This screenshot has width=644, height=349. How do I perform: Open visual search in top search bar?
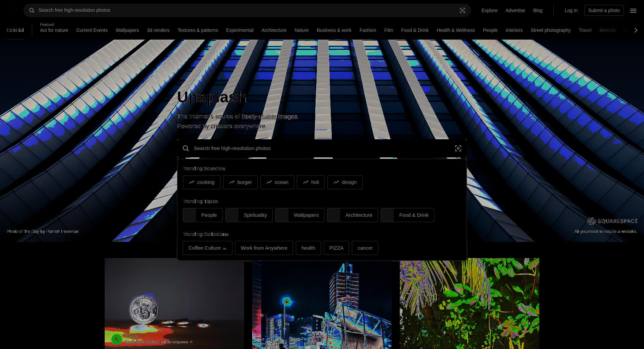(463, 10)
